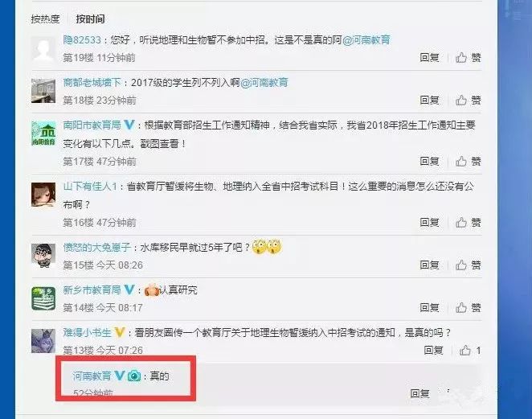
Task: Open 南阳市教育局's profile via username
Action: (92, 125)
